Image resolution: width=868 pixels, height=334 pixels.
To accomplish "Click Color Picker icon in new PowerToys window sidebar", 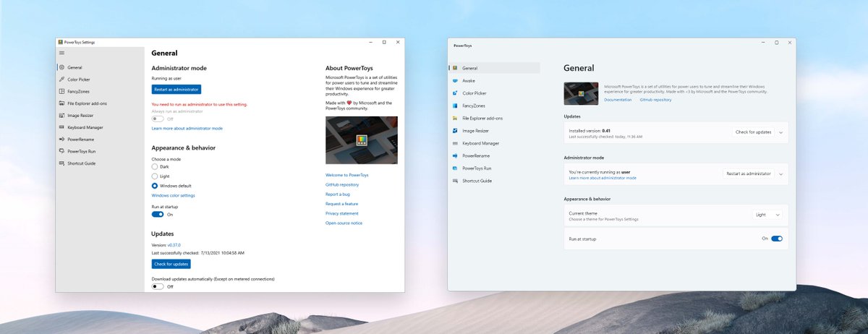I will coord(455,93).
